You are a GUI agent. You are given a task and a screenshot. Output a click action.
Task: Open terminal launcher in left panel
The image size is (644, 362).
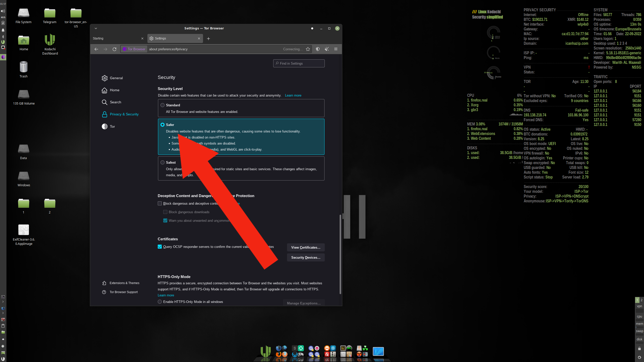point(3,297)
